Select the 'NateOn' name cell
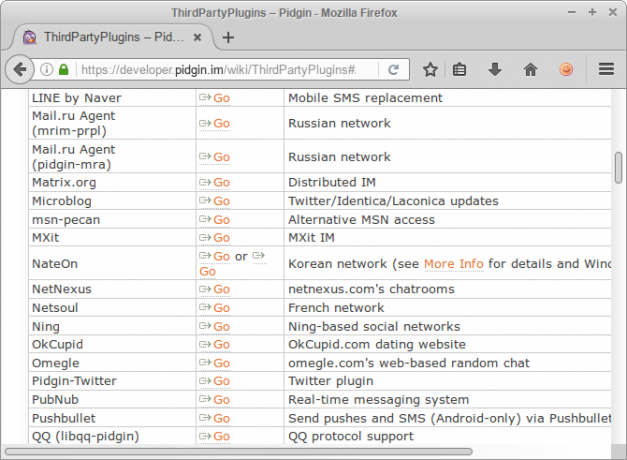The image size is (627, 460). 112,264
